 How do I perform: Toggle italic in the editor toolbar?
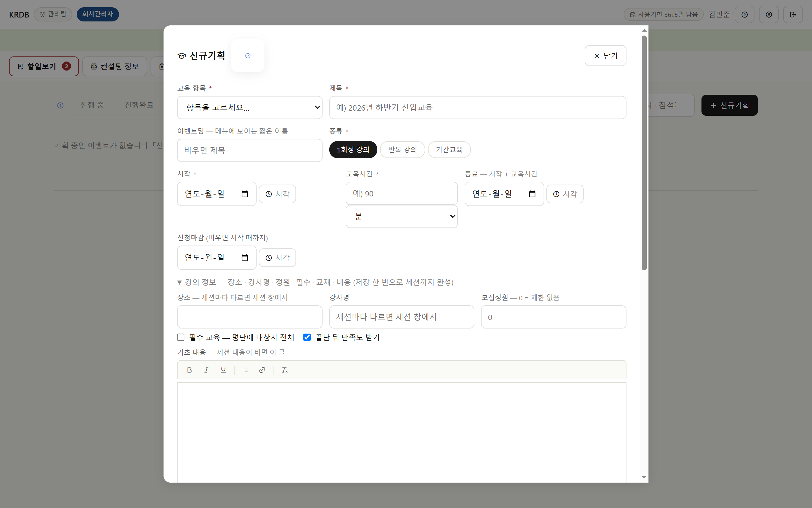pyautogui.click(x=206, y=370)
